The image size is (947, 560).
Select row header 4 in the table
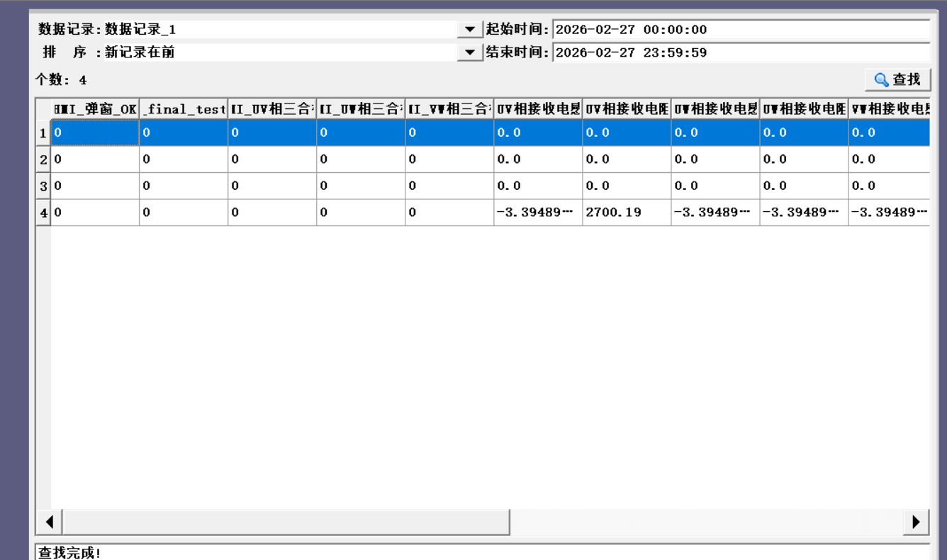pos(43,213)
